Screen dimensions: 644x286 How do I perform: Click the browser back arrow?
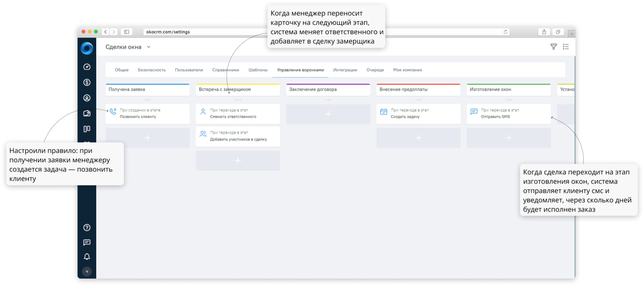click(106, 32)
